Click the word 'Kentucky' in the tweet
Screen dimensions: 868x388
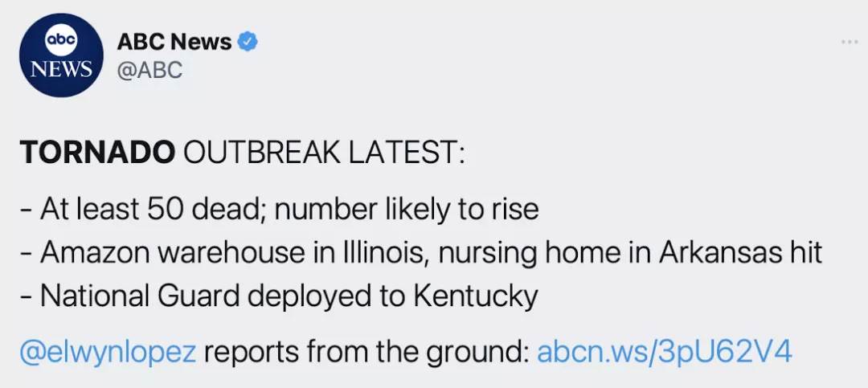(x=476, y=297)
